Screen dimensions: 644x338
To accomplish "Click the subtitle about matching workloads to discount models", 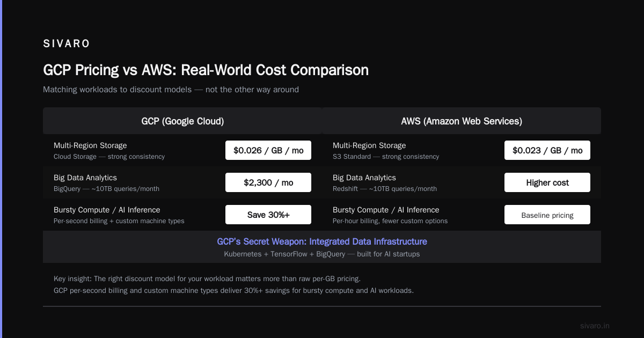I will (x=171, y=90).
